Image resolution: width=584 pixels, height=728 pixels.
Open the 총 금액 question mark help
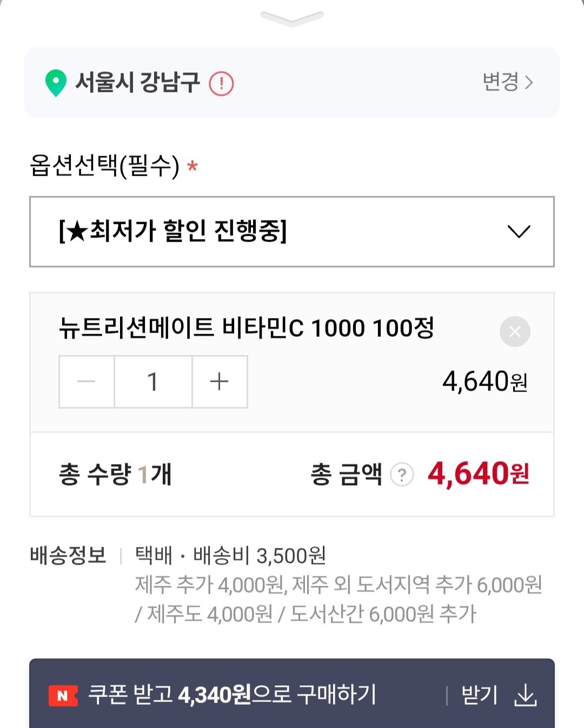coord(402,475)
